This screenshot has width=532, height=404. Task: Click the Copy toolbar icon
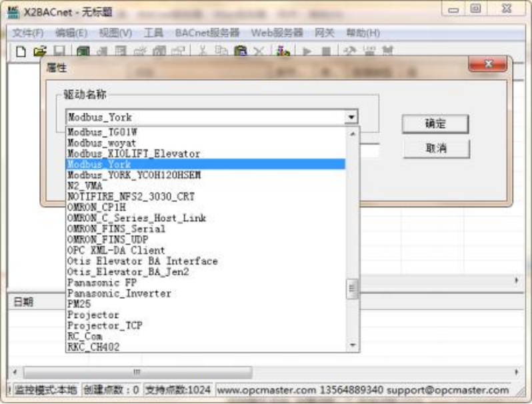point(221,51)
